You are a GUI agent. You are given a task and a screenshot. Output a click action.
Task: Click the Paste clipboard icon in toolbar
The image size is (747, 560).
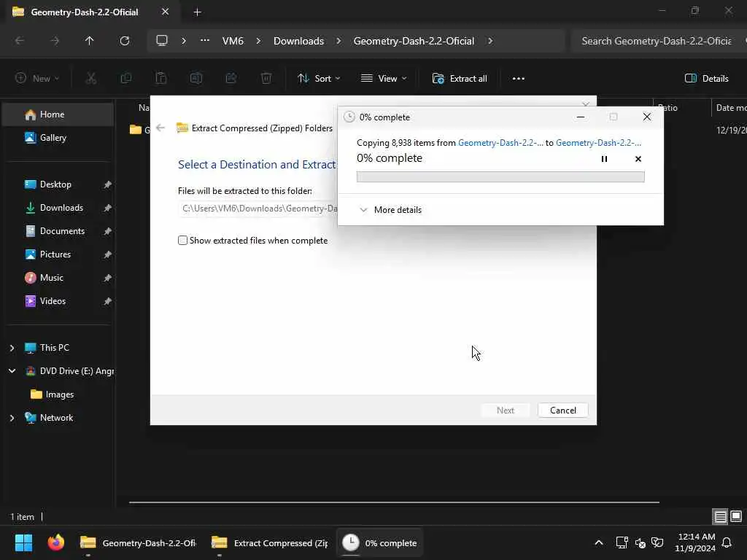tap(161, 79)
